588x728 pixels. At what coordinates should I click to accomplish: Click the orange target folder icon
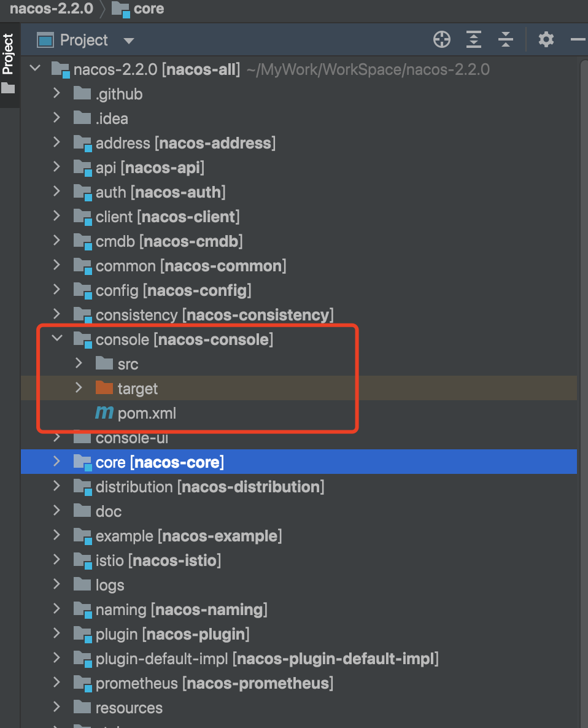click(104, 388)
